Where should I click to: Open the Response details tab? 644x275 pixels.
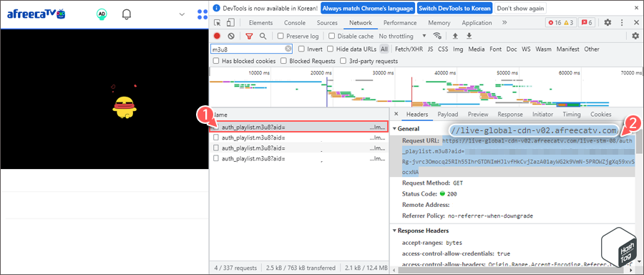(510, 115)
